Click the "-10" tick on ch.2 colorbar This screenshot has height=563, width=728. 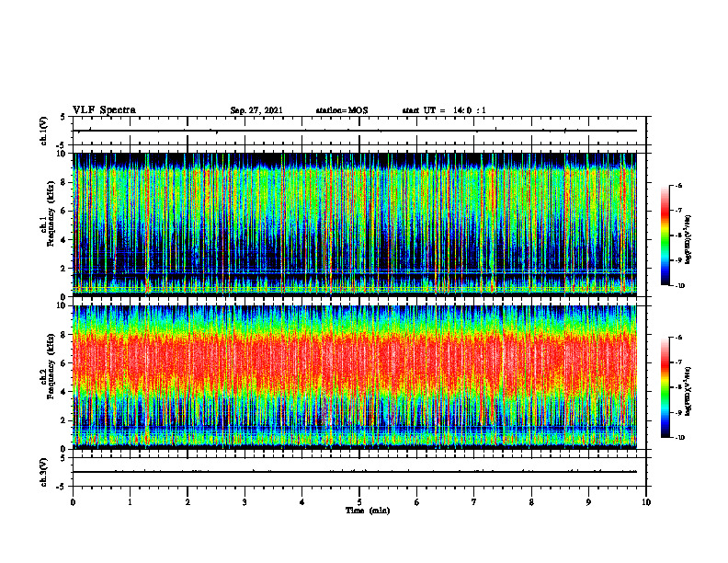(x=679, y=438)
